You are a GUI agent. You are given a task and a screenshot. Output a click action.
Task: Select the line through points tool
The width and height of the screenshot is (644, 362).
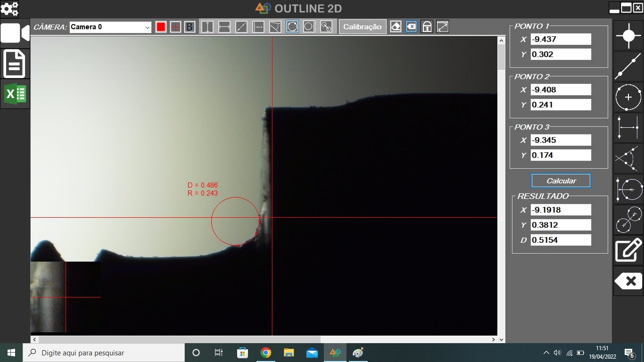point(628,66)
